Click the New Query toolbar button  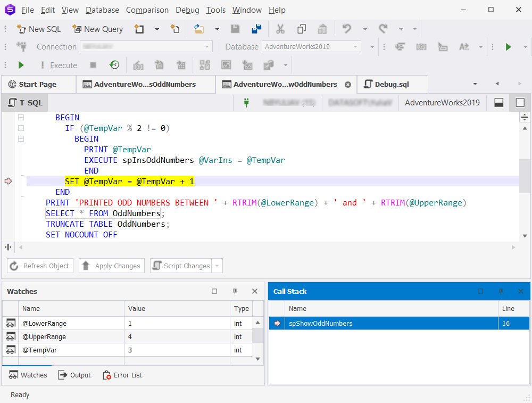tap(98, 29)
